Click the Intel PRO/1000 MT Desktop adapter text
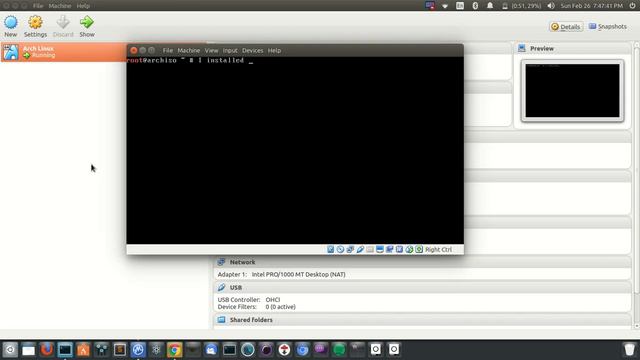640x360 pixels. 298,274
